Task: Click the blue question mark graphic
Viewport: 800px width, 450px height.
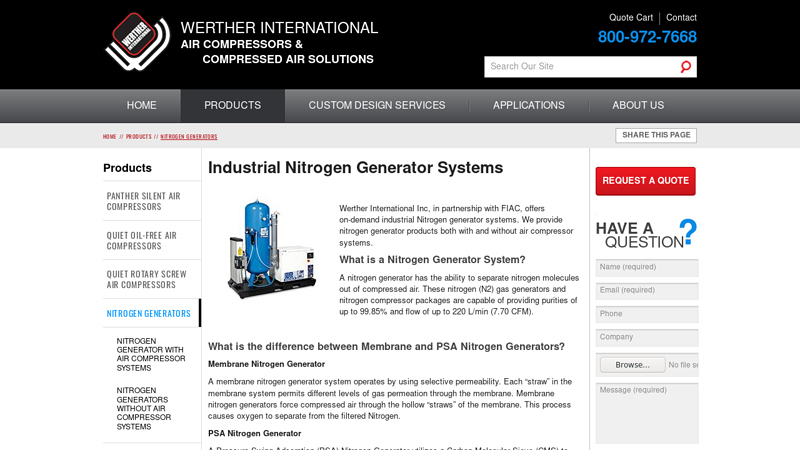Action: click(688, 232)
